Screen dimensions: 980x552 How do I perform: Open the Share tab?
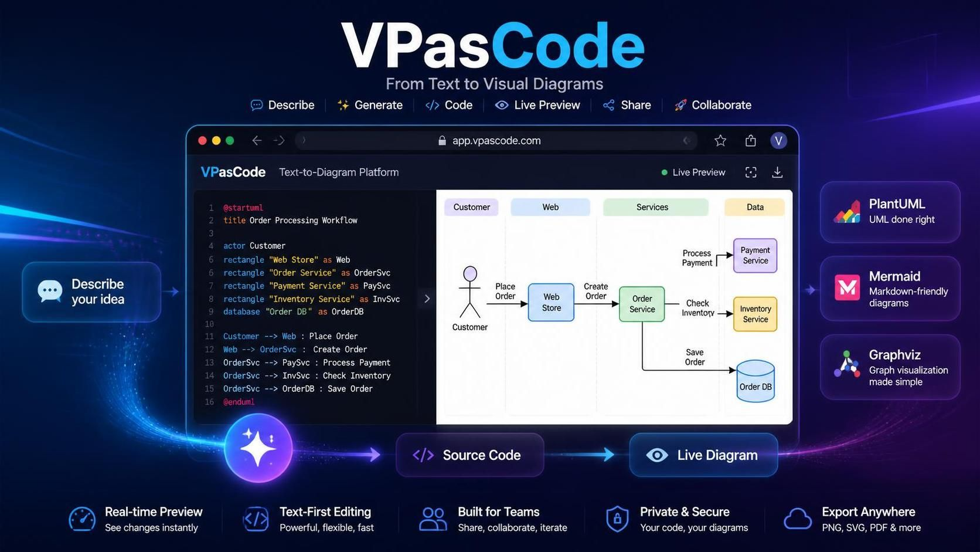point(627,105)
